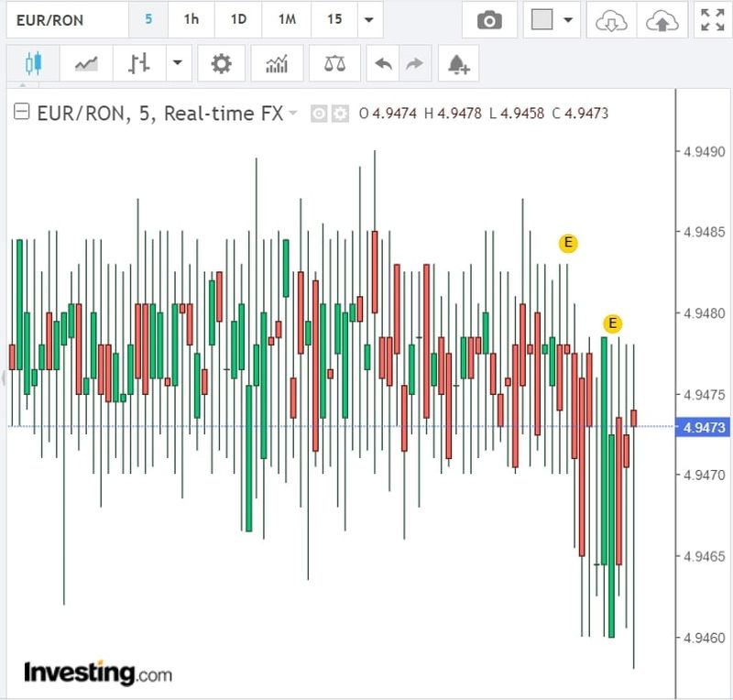Screen dimensions: 733x700
Task: Toggle fullscreen mode for the chart
Action: point(711,20)
